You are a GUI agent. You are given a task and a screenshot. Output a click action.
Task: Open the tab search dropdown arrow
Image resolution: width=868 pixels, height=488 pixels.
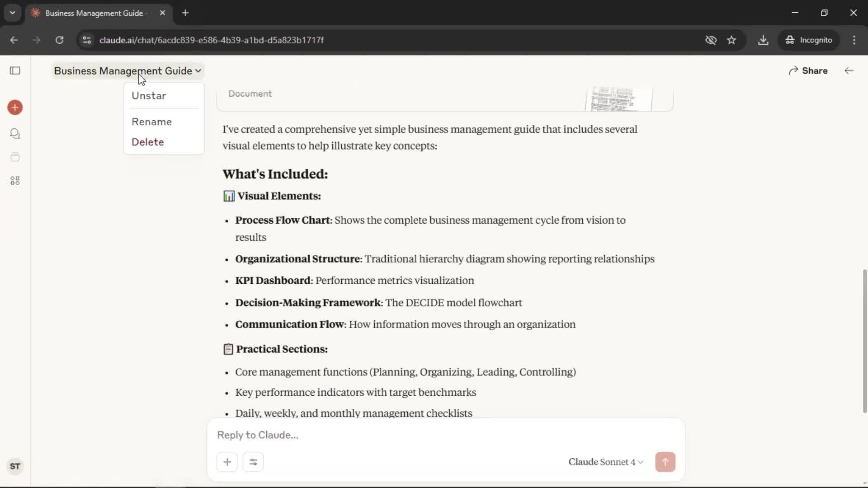[13, 13]
